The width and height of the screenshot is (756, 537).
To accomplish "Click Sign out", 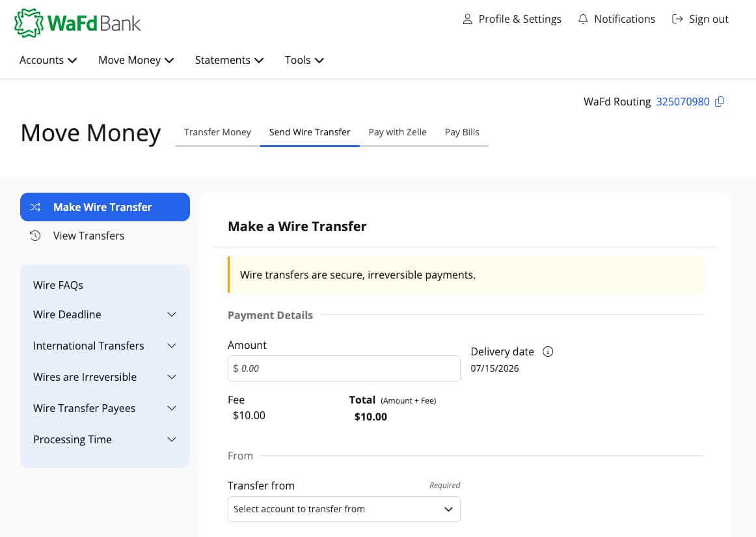I will coord(700,20).
